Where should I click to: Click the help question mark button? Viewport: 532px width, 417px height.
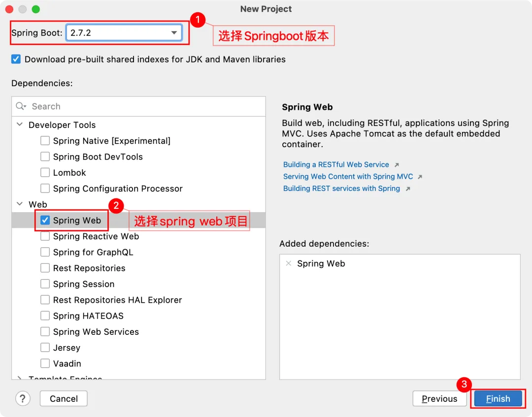click(23, 399)
